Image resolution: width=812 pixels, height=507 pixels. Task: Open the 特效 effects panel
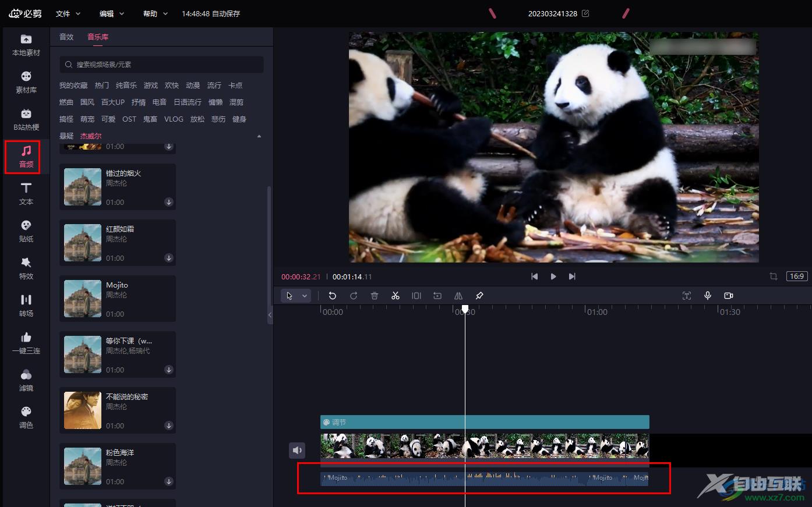[26, 269]
